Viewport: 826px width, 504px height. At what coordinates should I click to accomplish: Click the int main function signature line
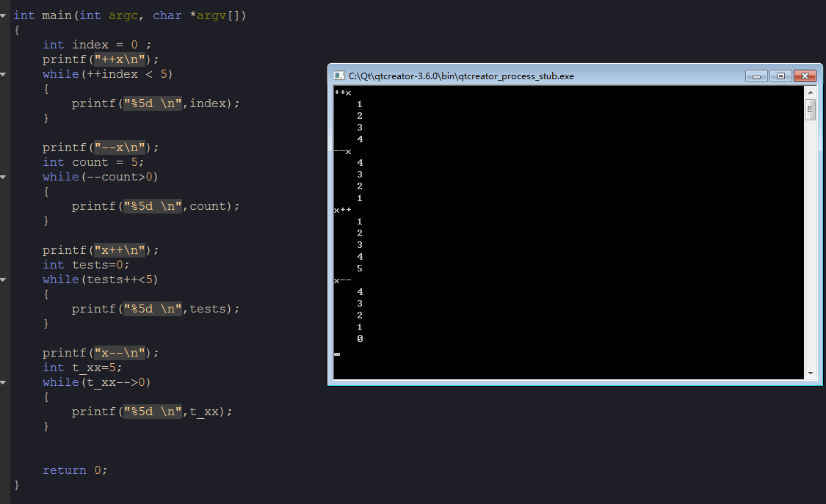(x=129, y=16)
